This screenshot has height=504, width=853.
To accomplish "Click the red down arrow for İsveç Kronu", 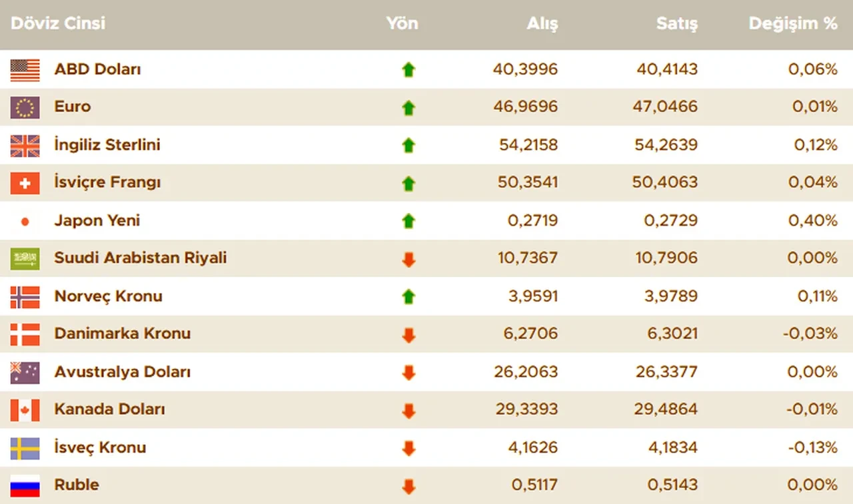I will pos(409,448).
